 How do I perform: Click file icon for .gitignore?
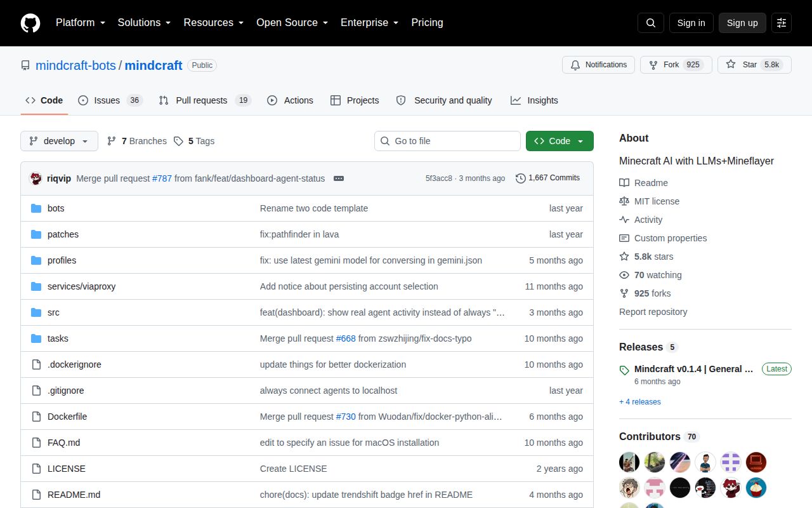36,391
